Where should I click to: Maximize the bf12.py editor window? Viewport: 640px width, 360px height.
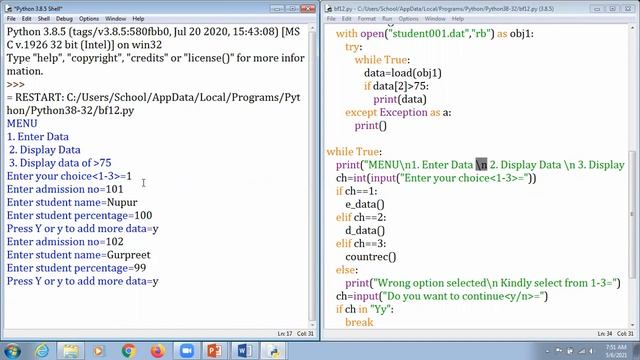coord(612,9)
